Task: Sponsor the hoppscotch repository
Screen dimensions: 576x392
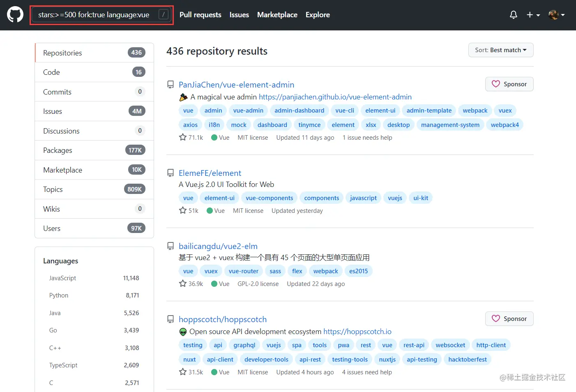Action: 509,319
